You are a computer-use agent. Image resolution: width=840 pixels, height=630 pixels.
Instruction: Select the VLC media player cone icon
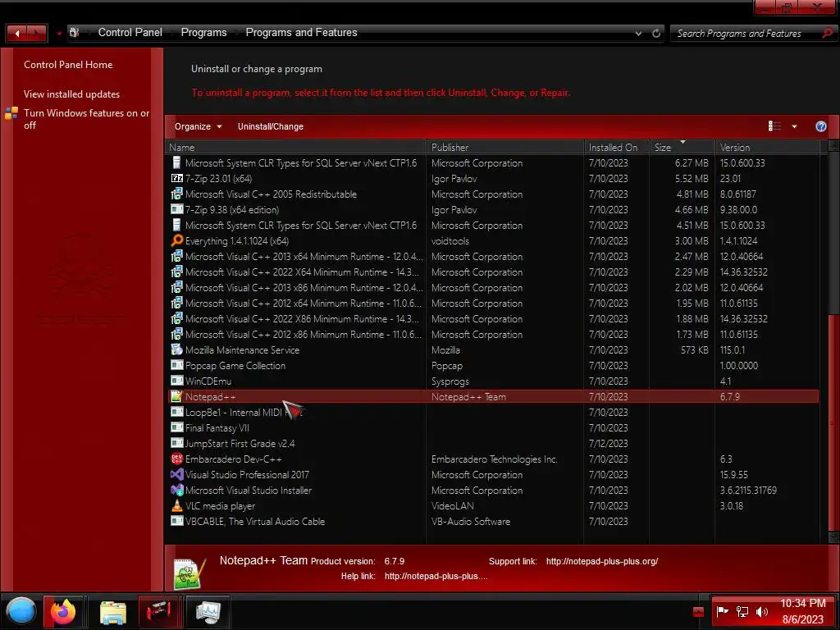(x=177, y=505)
